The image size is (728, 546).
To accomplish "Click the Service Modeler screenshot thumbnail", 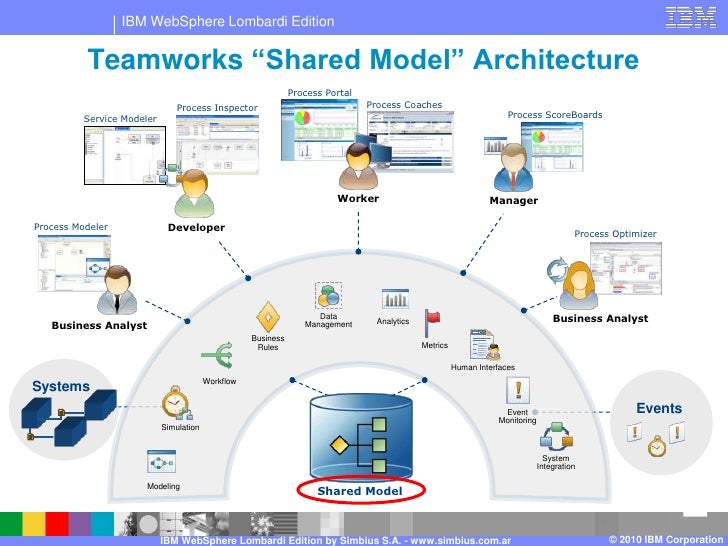I will [x=125, y=155].
